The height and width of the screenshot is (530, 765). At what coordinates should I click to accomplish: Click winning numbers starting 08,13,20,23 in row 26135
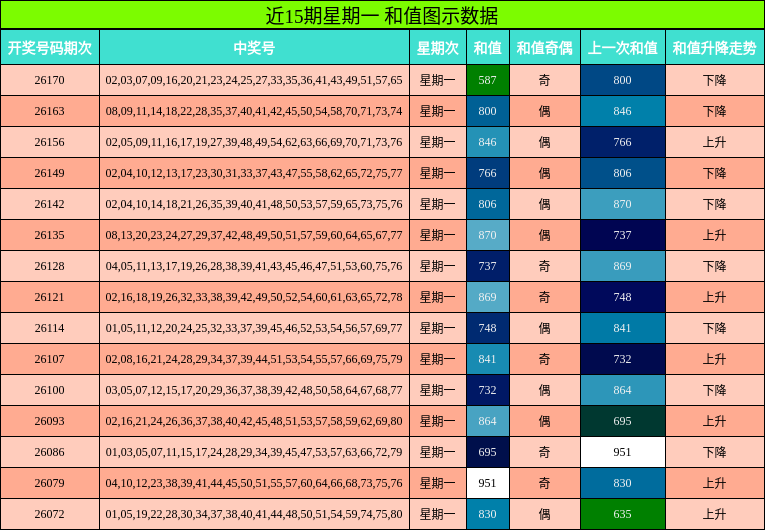tap(254, 235)
